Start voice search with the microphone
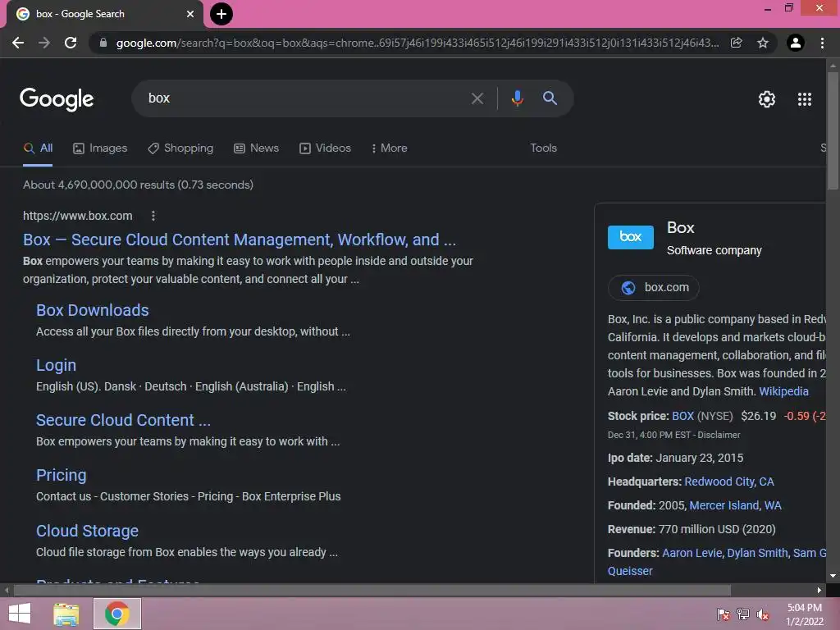The height and width of the screenshot is (630, 840). tap(517, 98)
